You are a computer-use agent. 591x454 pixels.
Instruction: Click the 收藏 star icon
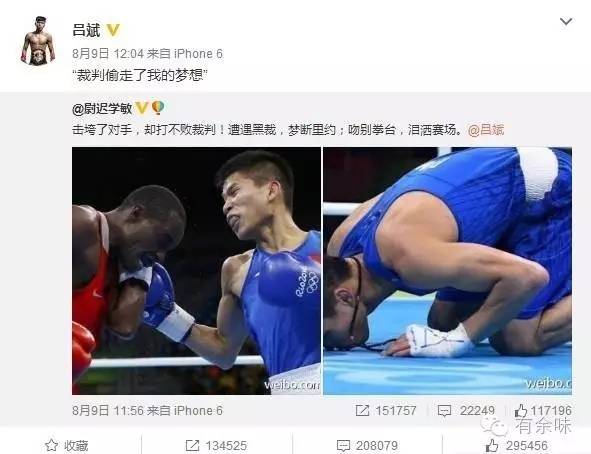pyautogui.click(x=51, y=445)
